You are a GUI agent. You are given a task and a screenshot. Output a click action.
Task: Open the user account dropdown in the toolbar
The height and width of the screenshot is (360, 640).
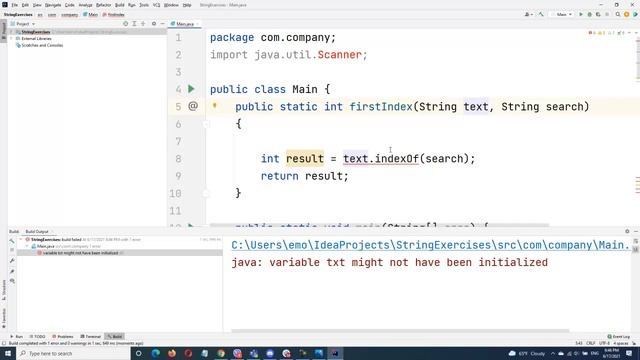528,14
